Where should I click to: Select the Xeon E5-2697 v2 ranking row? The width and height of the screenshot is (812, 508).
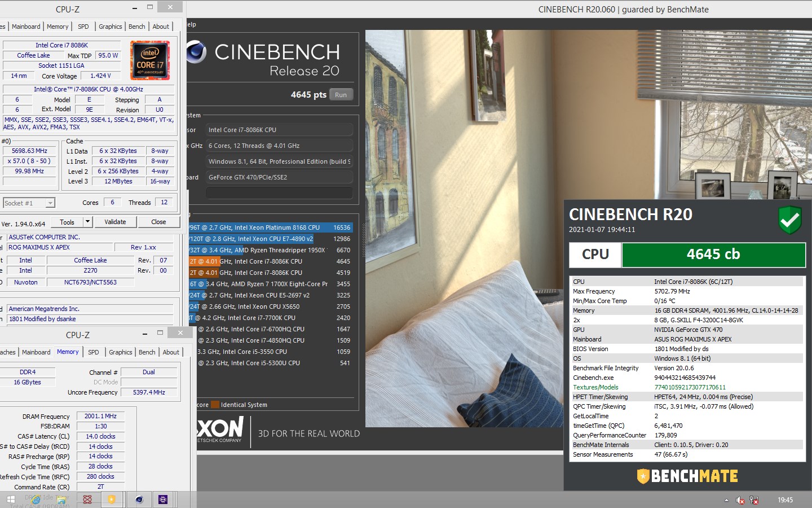pyautogui.click(x=271, y=295)
